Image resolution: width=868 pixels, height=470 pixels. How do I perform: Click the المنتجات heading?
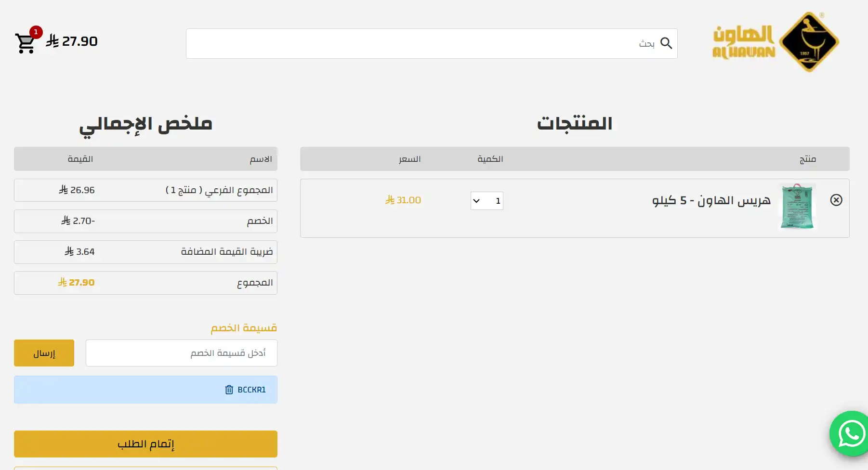click(575, 123)
